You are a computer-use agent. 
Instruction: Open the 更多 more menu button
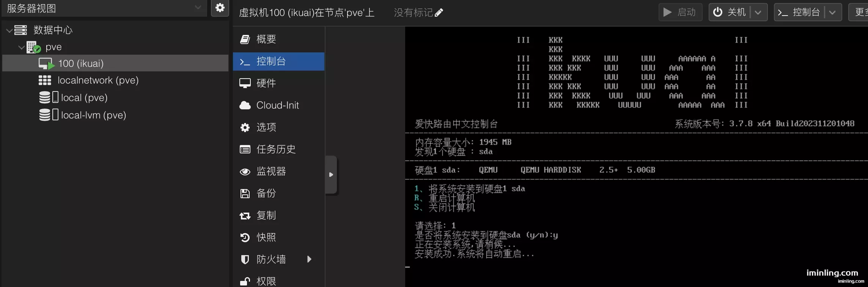[x=859, y=12]
